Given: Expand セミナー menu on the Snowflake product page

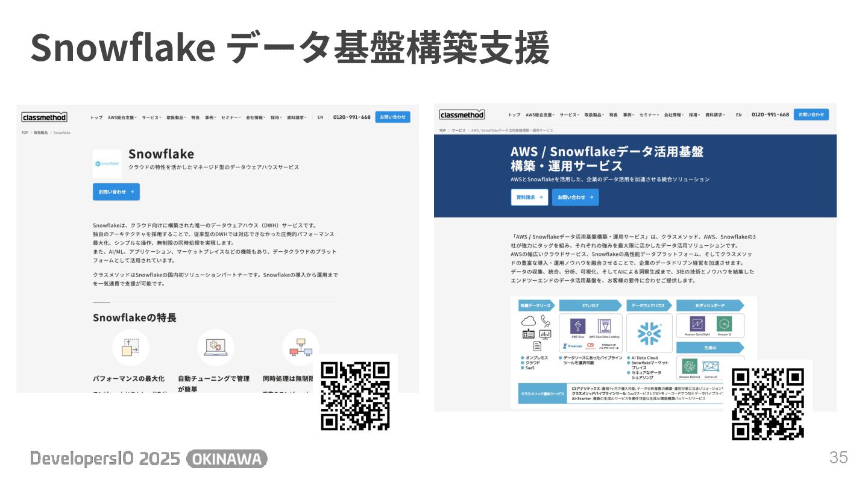Looking at the screenshot, I should [231, 117].
